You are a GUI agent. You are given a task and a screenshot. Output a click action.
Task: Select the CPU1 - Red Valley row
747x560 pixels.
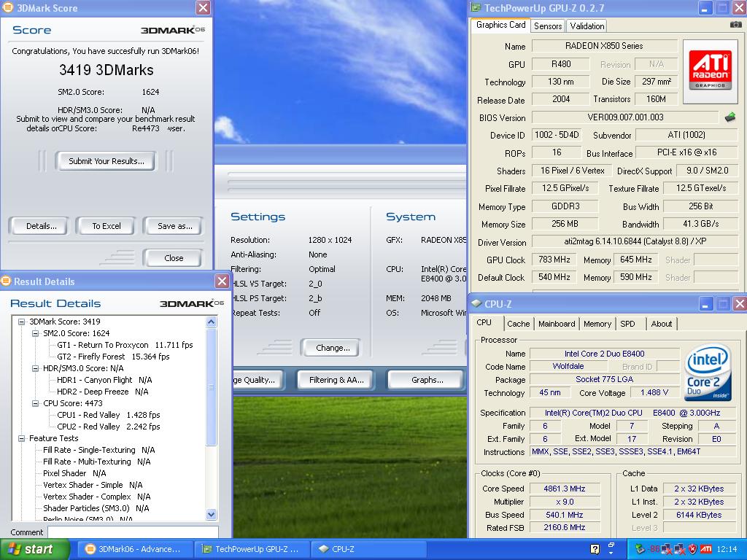point(109,415)
